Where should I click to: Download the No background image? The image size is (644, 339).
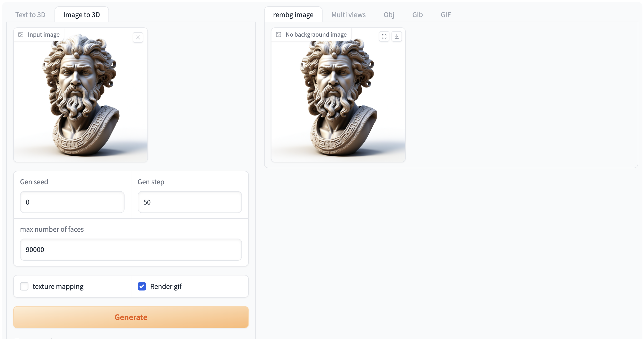tap(397, 36)
